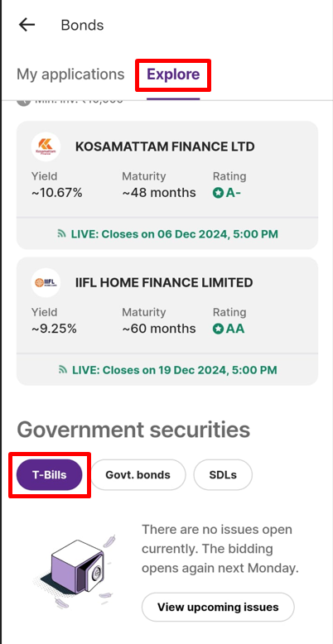Click the IIFL Home Finance logo
333x644 pixels.
(x=46, y=282)
